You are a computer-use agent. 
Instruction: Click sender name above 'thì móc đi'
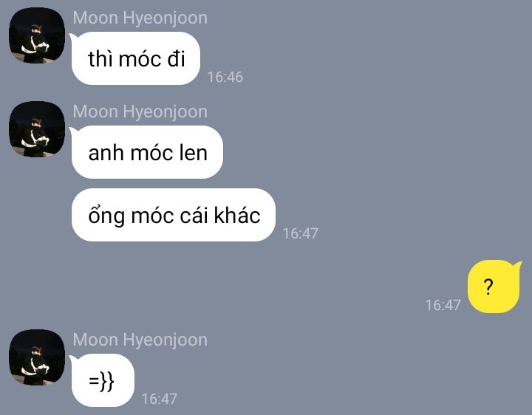tap(140, 18)
